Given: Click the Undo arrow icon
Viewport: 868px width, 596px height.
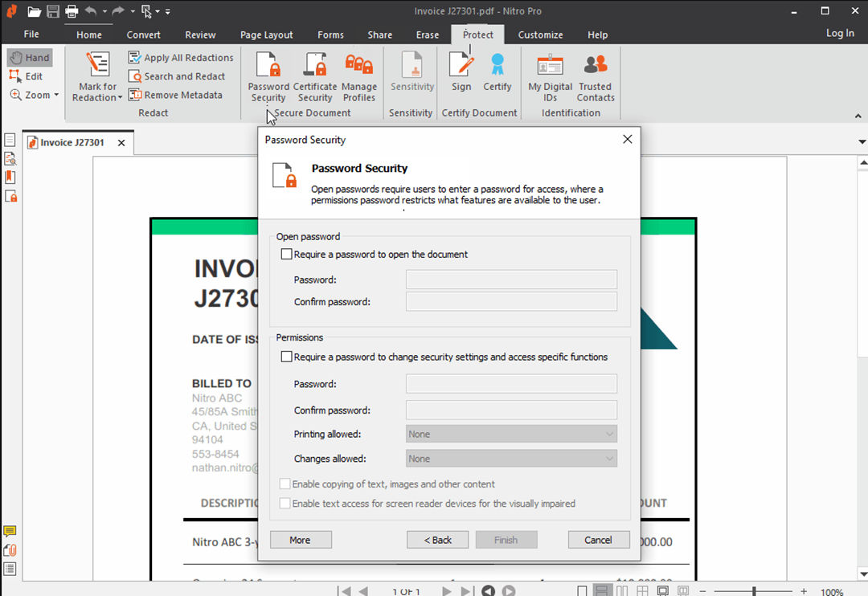Looking at the screenshot, I should click(92, 11).
